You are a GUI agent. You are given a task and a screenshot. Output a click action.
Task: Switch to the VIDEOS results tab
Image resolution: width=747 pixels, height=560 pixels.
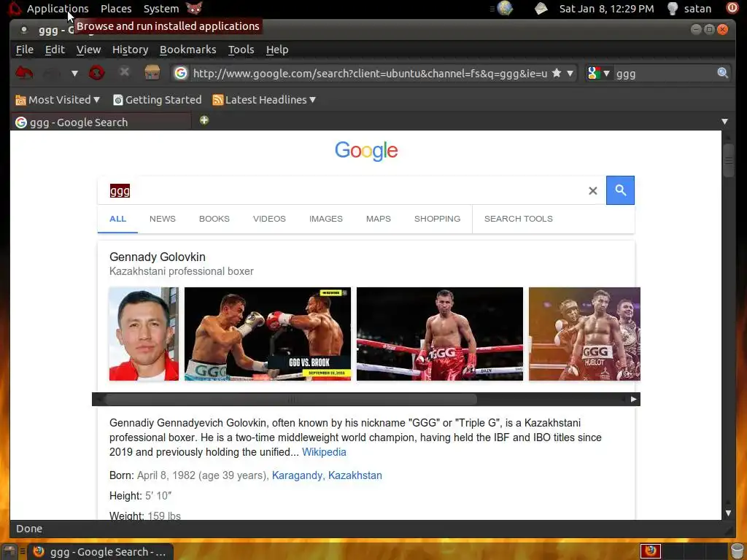269,219
